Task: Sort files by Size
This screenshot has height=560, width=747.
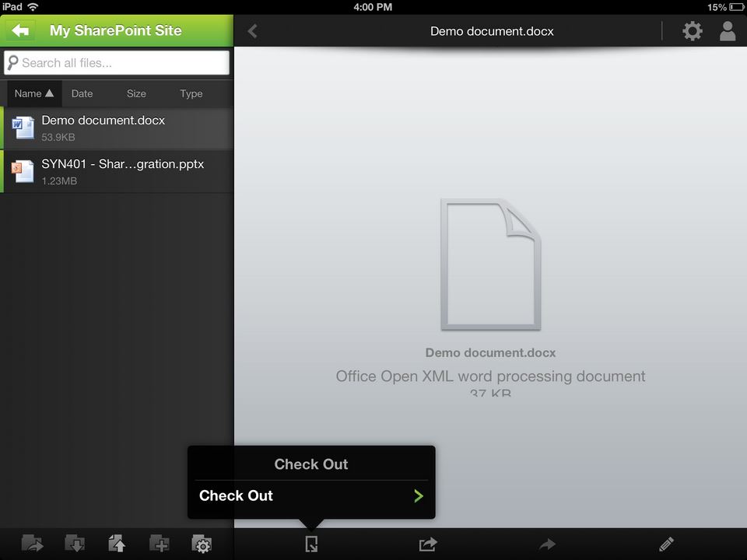Action: (136, 93)
